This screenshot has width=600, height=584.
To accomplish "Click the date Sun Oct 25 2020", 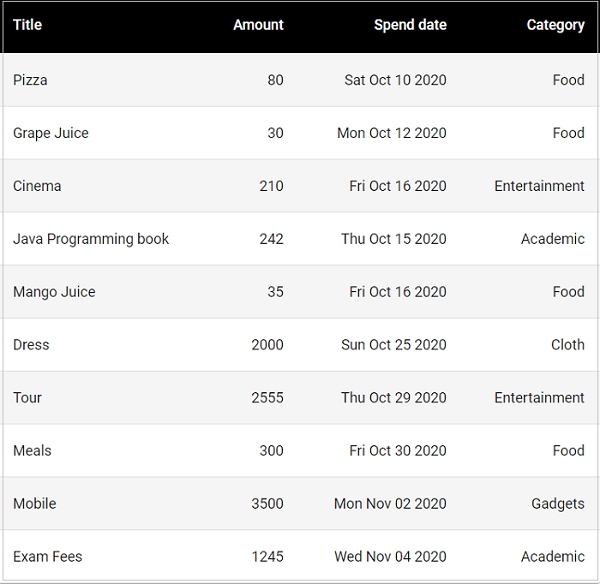I will pos(393,345).
